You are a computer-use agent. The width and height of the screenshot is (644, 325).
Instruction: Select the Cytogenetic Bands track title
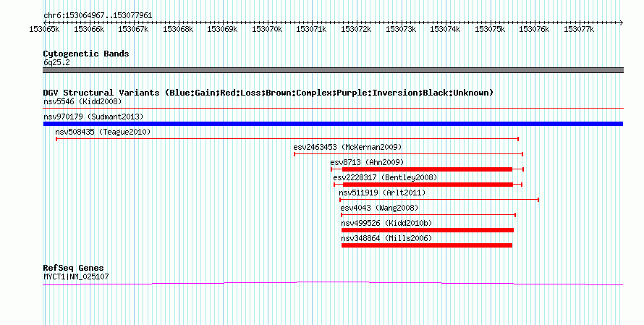[x=86, y=54]
